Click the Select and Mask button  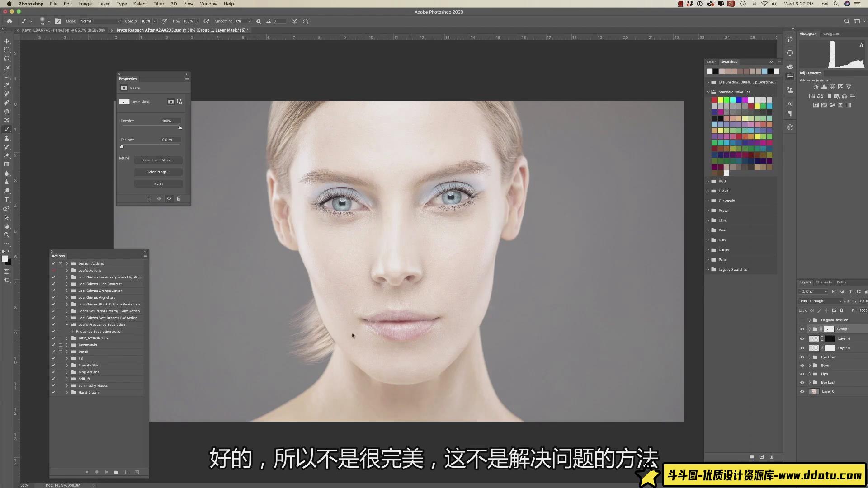(158, 160)
